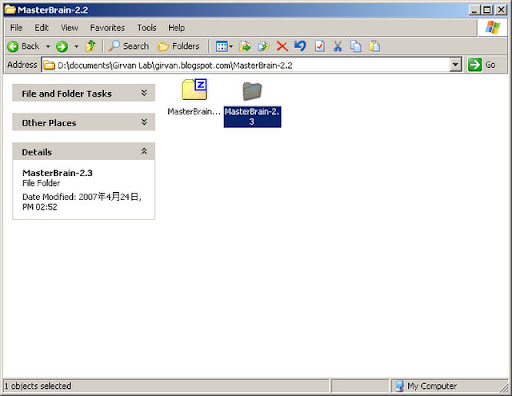
Task: Open Properties checkmark sheet icon
Action: [320, 46]
